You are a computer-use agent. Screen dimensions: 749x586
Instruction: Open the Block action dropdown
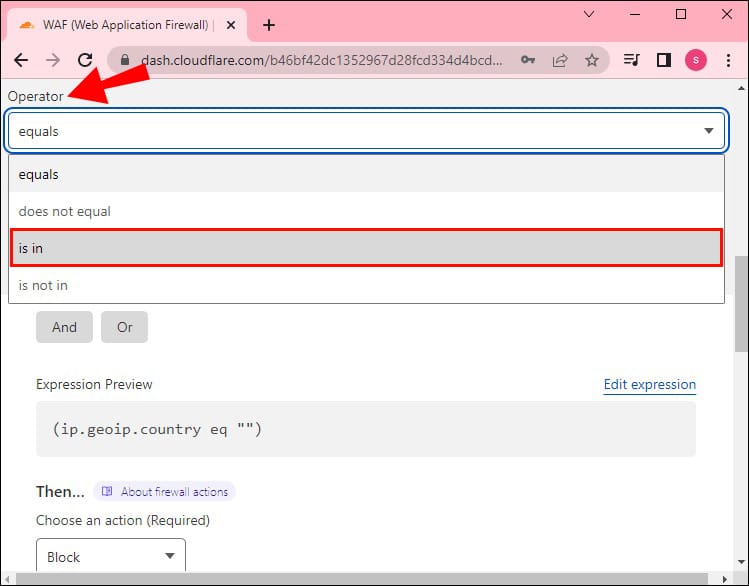(x=110, y=557)
